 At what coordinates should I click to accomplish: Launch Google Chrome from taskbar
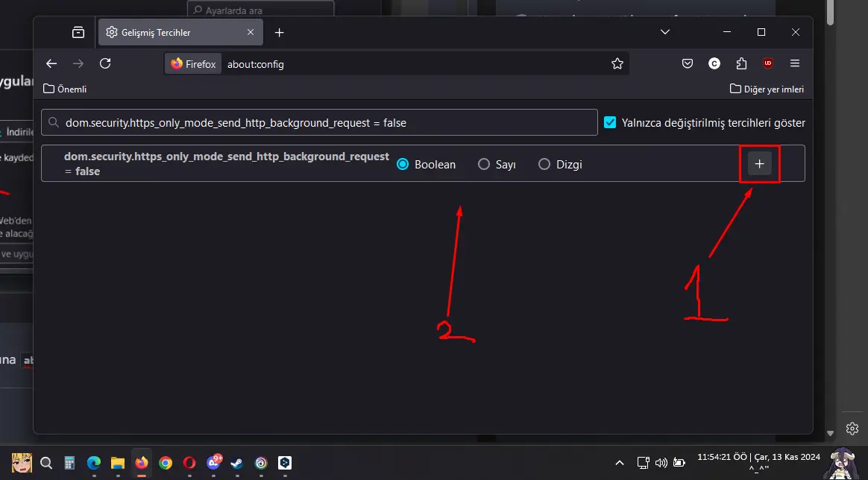[x=166, y=463]
